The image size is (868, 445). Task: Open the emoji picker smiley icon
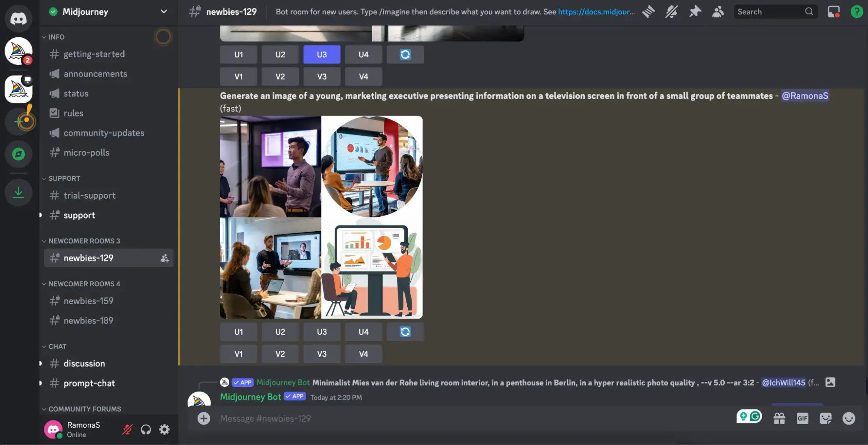848,418
